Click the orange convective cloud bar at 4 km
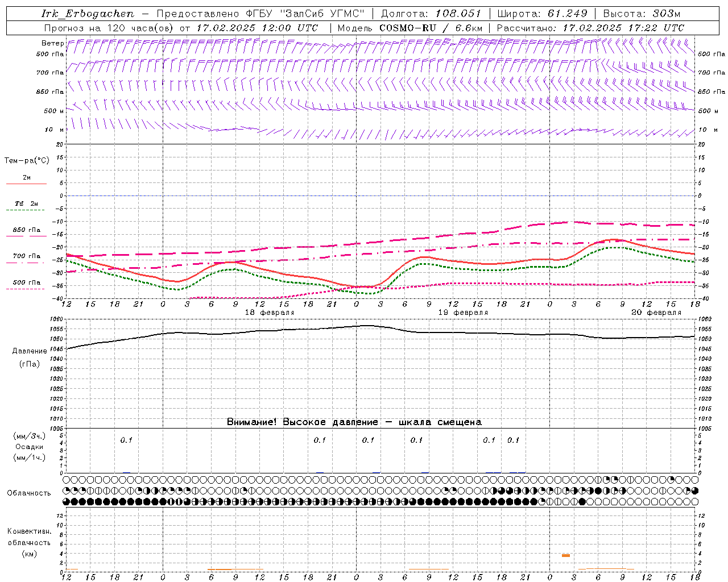The width and height of the screenshot is (728, 582). pos(566,555)
